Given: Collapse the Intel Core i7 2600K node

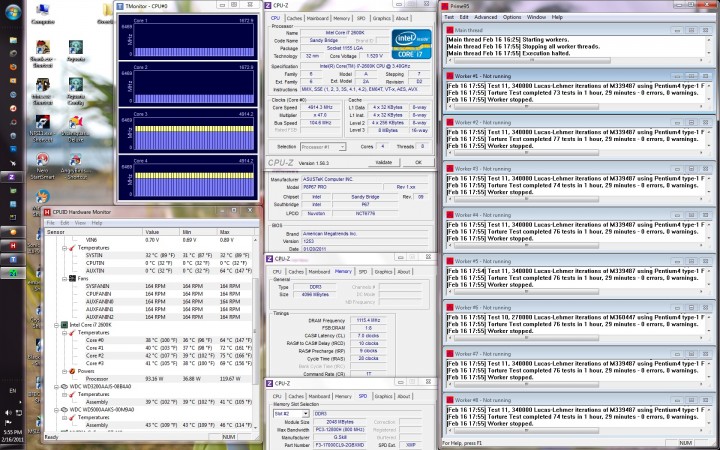Looking at the screenshot, I should point(57,325).
